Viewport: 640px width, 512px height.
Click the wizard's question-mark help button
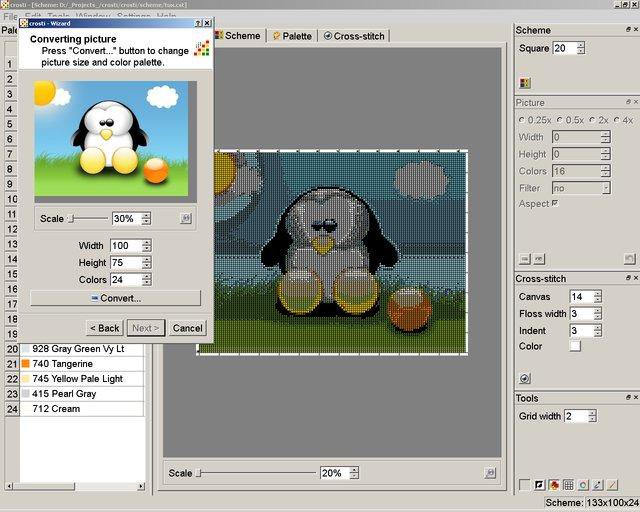pos(198,23)
